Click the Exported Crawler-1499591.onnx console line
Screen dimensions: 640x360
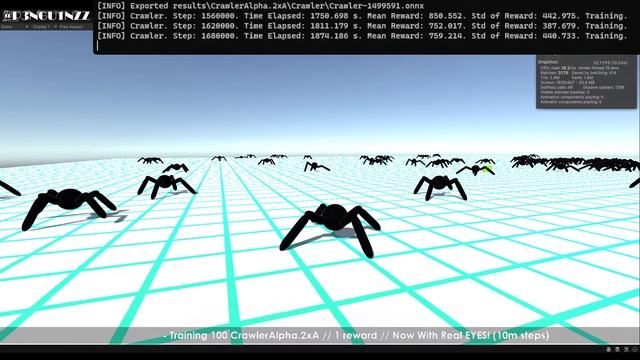pyautogui.click(x=260, y=6)
